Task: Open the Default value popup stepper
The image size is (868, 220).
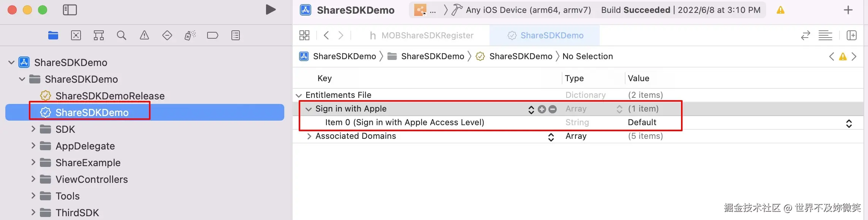Action: (849, 123)
